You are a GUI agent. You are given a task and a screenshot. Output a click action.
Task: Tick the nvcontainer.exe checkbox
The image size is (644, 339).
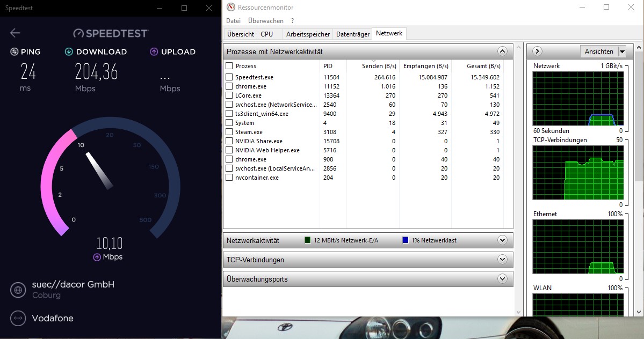[x=229, y=178]
